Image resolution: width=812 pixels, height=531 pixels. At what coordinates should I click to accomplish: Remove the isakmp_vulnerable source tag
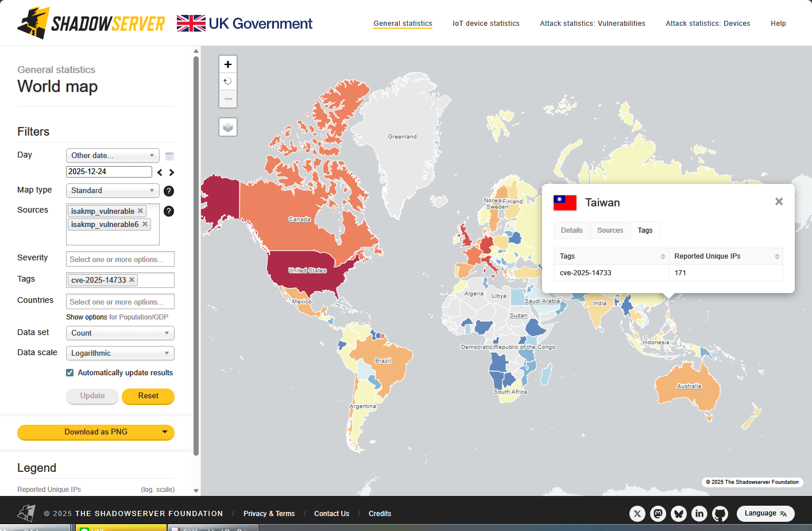click(141, 211)
